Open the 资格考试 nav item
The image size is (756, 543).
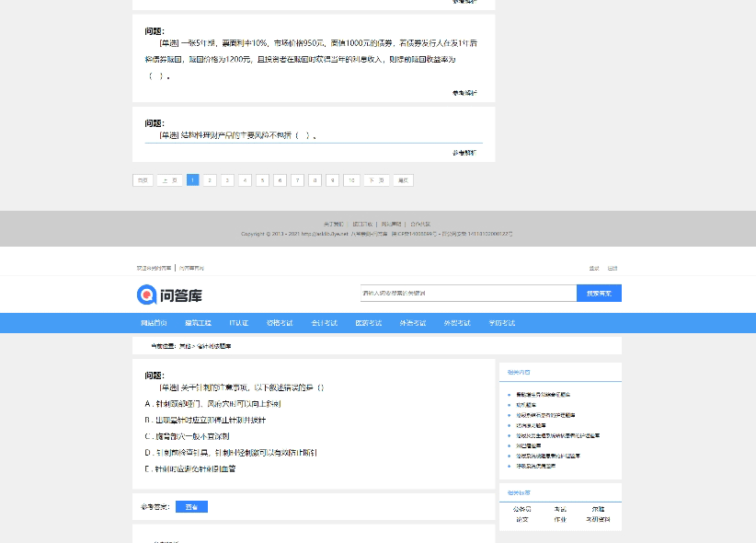coord(280,323)
